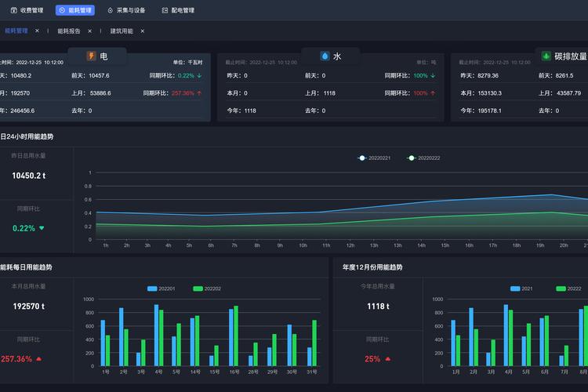Click the 上月: 43587.79 carbon value

(560, 93)
